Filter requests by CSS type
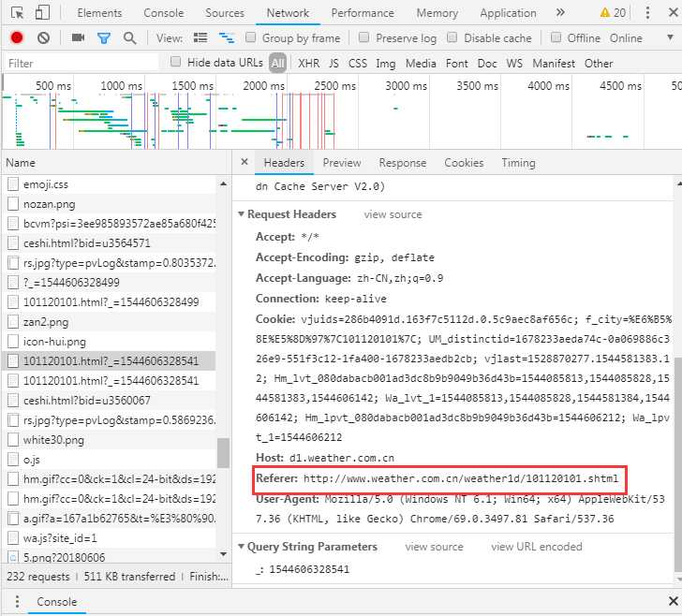Image resolution: width=682 pixels, height=616 pixels. (358, 64)
